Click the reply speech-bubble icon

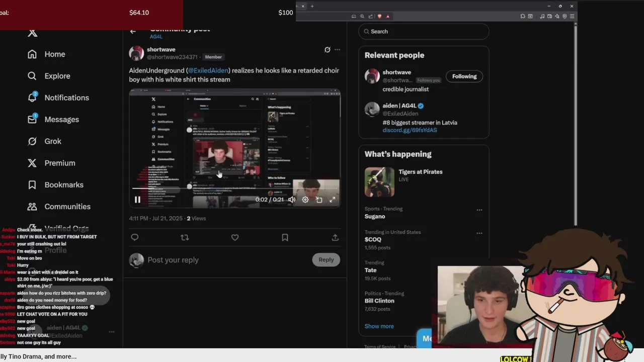point(134,237)
